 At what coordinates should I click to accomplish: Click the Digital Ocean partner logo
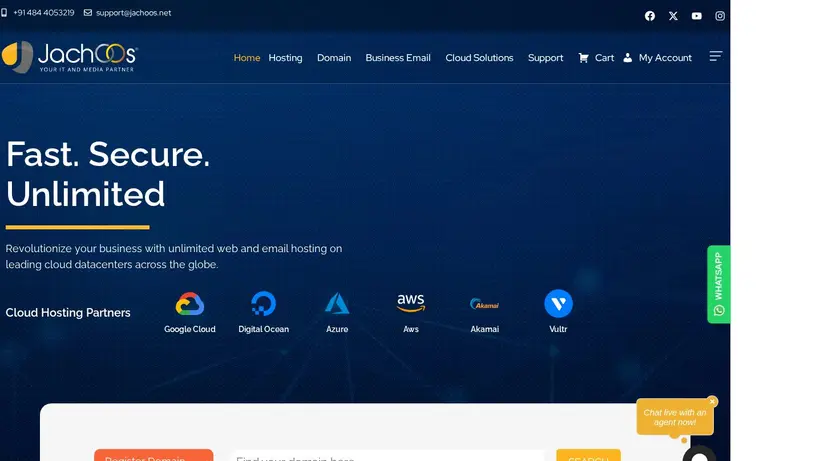263,304
